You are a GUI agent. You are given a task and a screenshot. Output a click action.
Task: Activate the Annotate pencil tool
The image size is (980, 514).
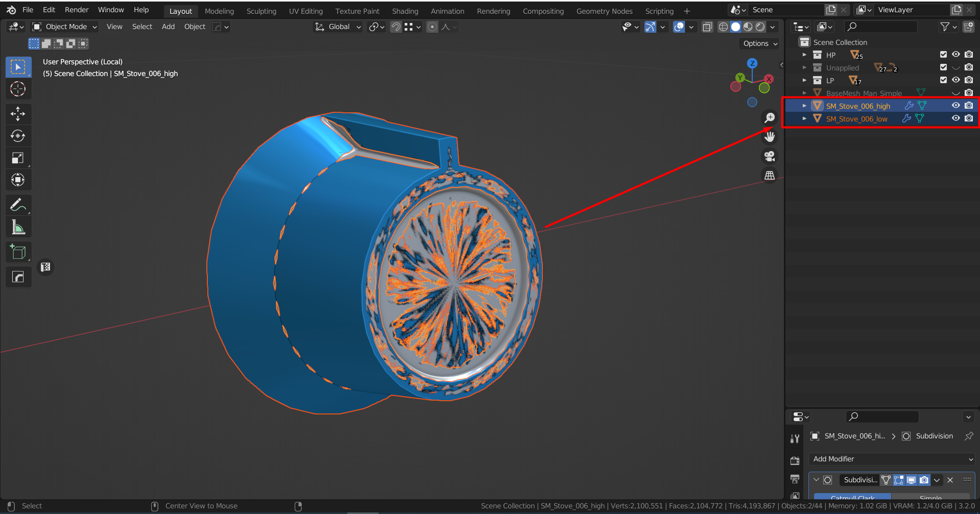coord(18,205)
